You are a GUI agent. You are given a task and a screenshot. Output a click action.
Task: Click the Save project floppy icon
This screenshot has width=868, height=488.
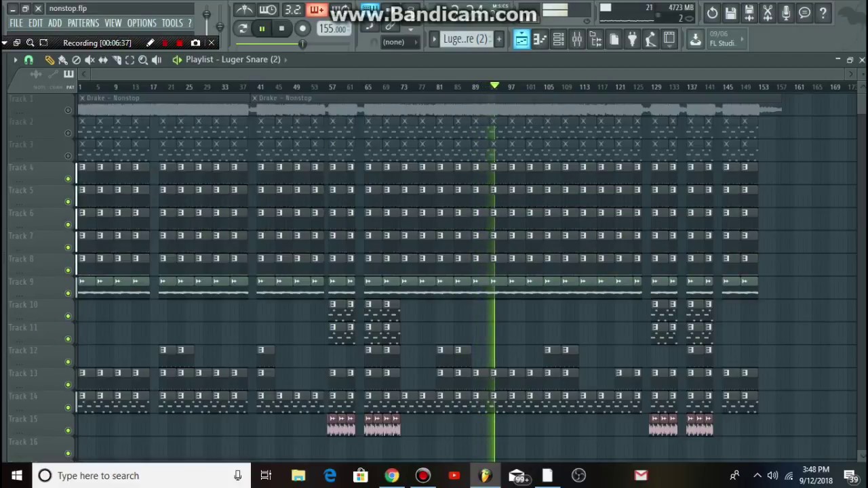[730, 13]
